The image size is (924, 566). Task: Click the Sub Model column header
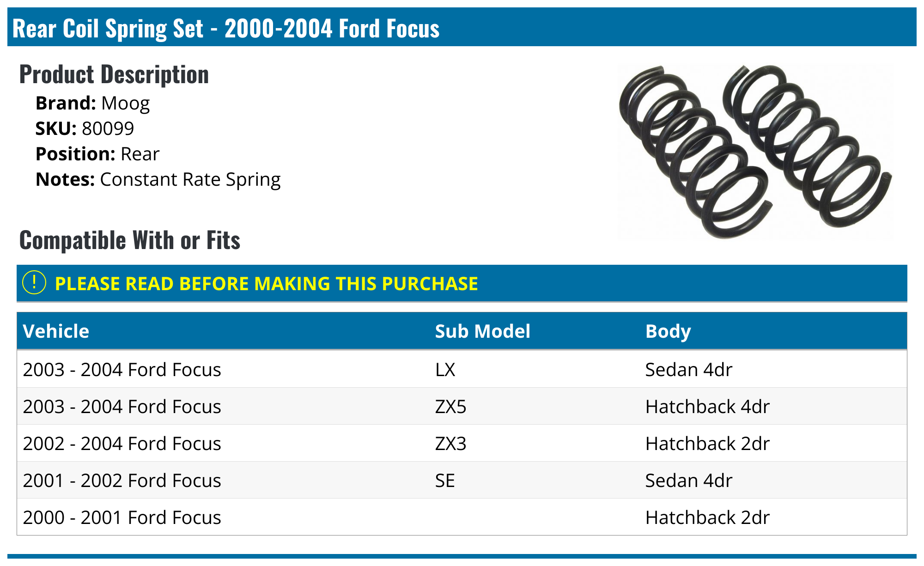[x=482, y=331]
